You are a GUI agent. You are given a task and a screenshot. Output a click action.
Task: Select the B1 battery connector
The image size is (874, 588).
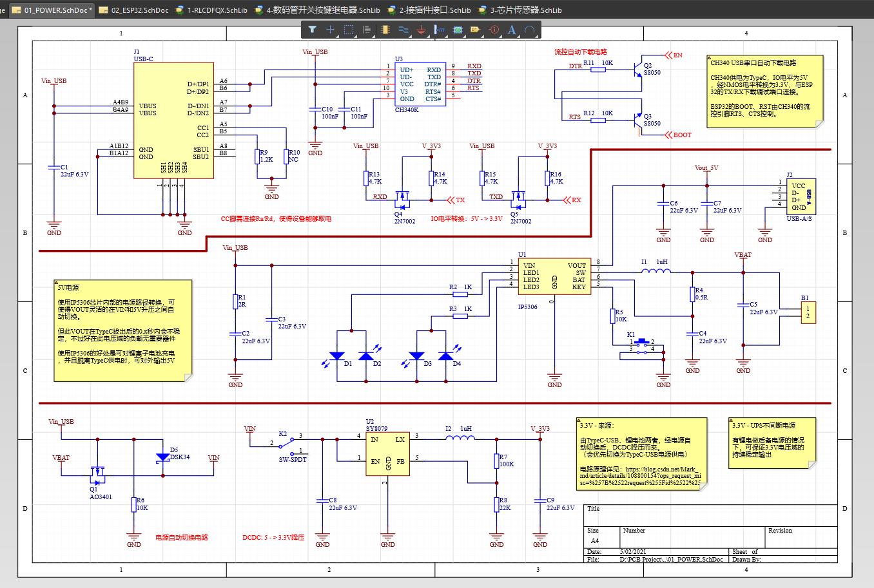pyautogui.click(x=808, y=314)
